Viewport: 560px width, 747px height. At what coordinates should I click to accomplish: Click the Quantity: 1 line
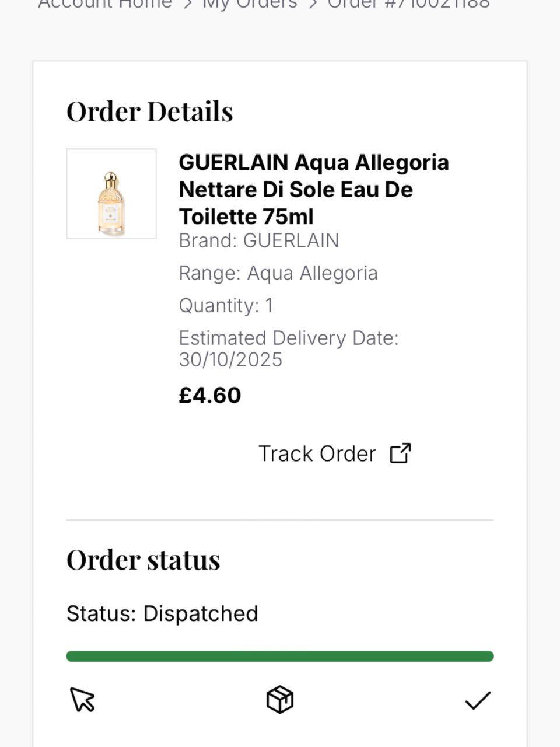(226, 306)
